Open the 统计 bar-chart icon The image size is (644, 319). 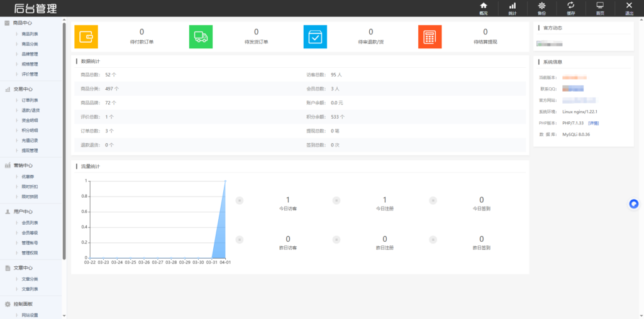(513, 6)
